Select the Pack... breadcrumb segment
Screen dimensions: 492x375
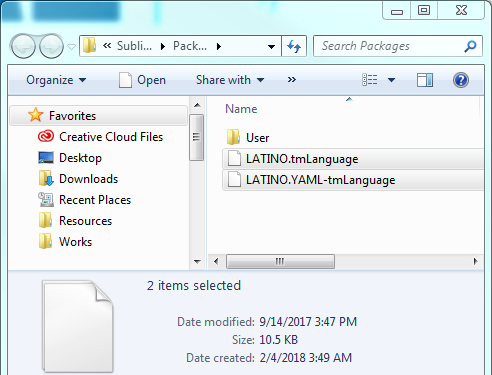pyautogui.click(x=190, y=46)
